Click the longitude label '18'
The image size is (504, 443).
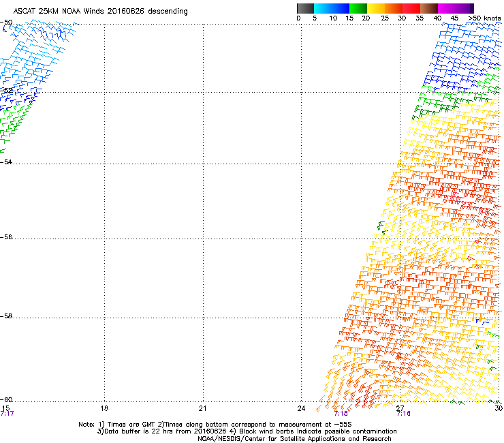click(104, 408)
